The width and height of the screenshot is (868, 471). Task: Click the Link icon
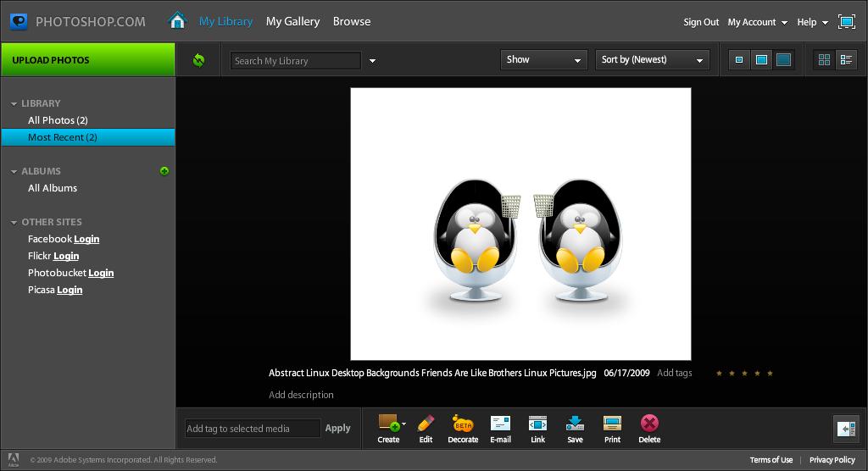(x=537, y=424)
